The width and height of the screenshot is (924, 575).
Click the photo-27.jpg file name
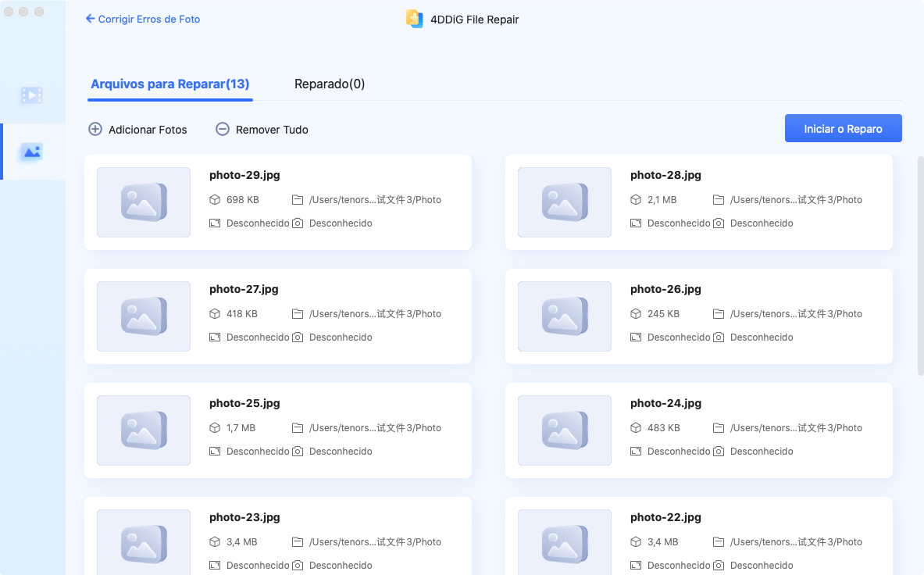(x=244, y=289)
